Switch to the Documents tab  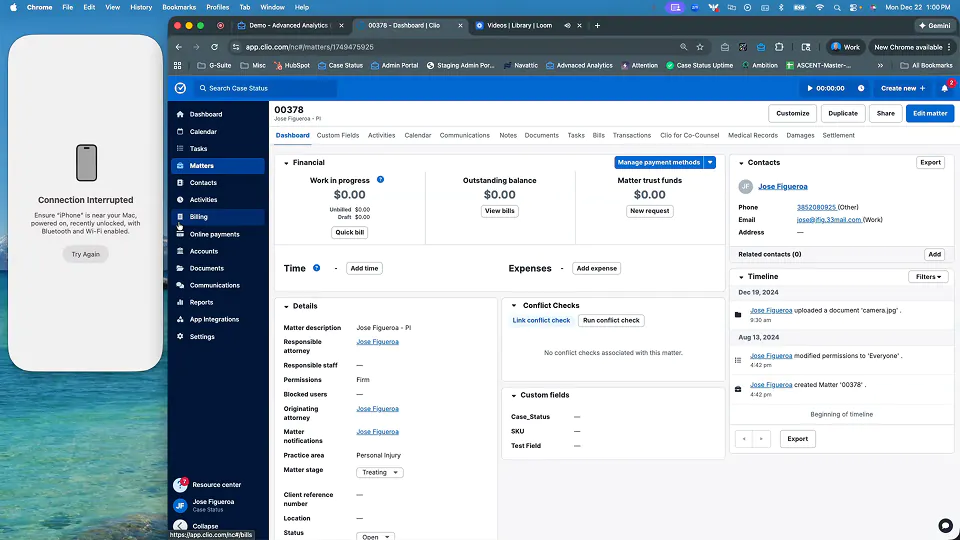point(541,135)
